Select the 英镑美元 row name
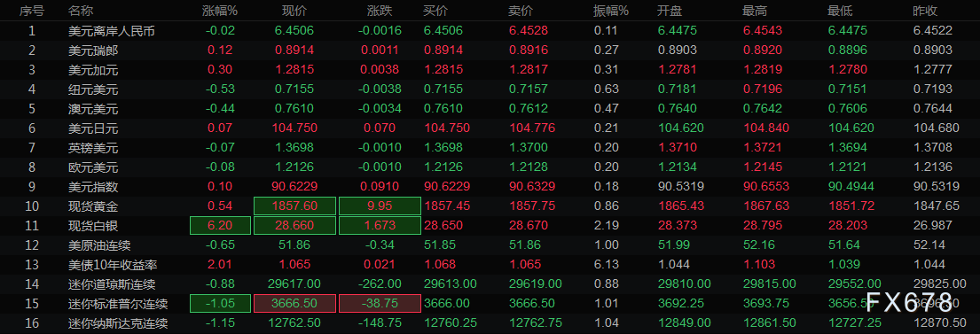 [x=92, y=148]
